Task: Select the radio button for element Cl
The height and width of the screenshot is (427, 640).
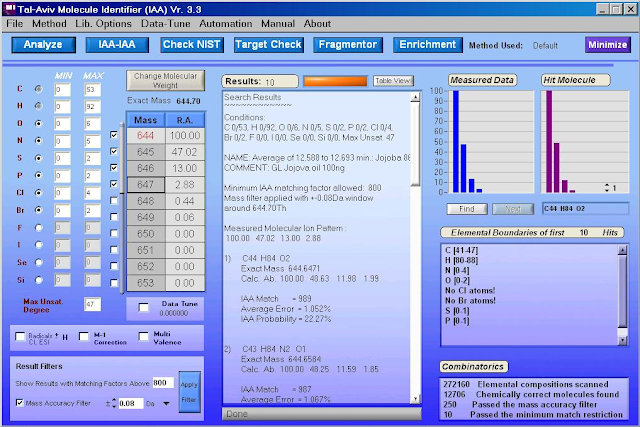Action: click(38, 192)
